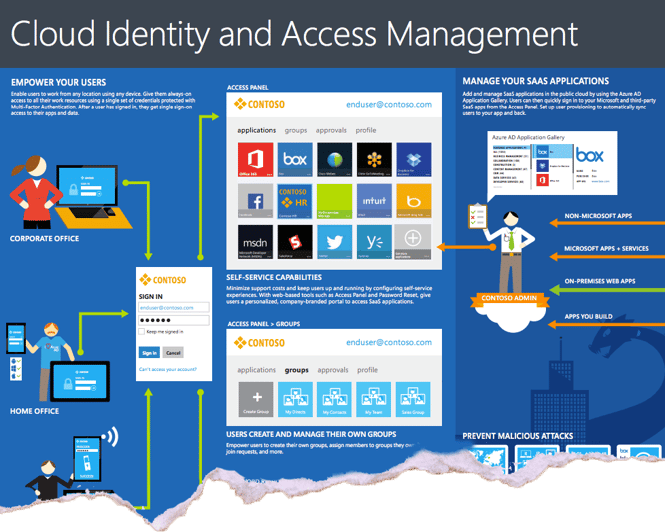Image resolution: width=665 pixels, height=532 pixels.
Task: Open the Facebook app tile
Action: tap(255, 201)
